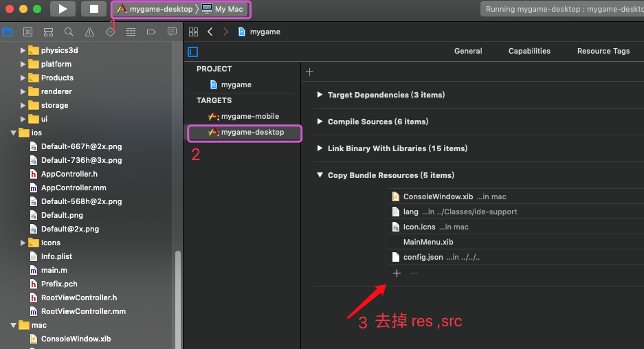Collapse the mac folder
644x349 pixels.
pyautogui.click(x=14, y=325)
